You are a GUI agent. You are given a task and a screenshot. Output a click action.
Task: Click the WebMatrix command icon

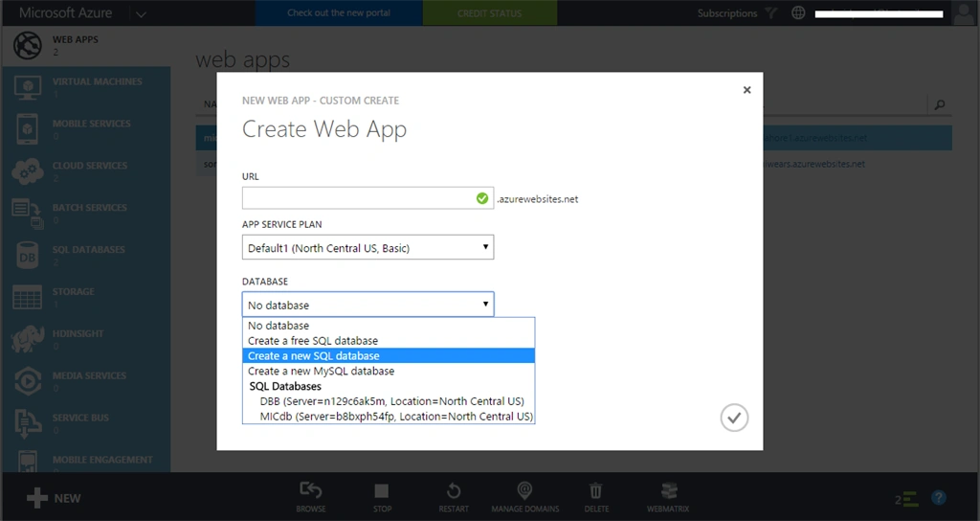tap(669, 490)
